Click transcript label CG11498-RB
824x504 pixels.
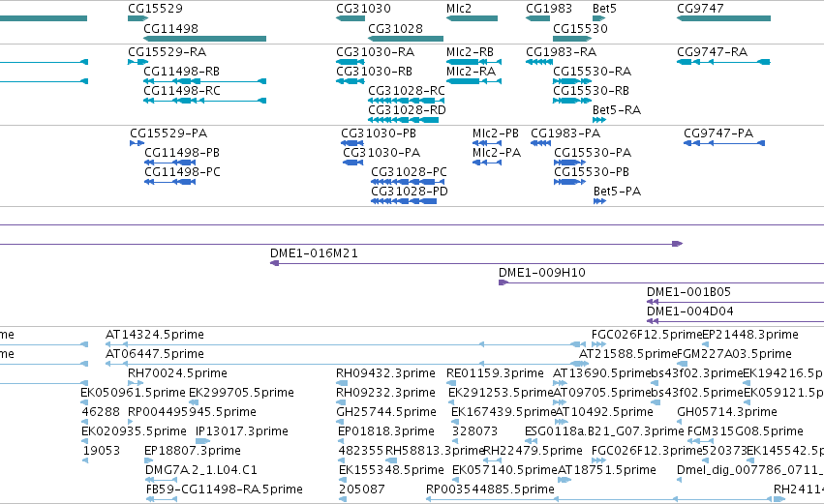tap(181, 72)
